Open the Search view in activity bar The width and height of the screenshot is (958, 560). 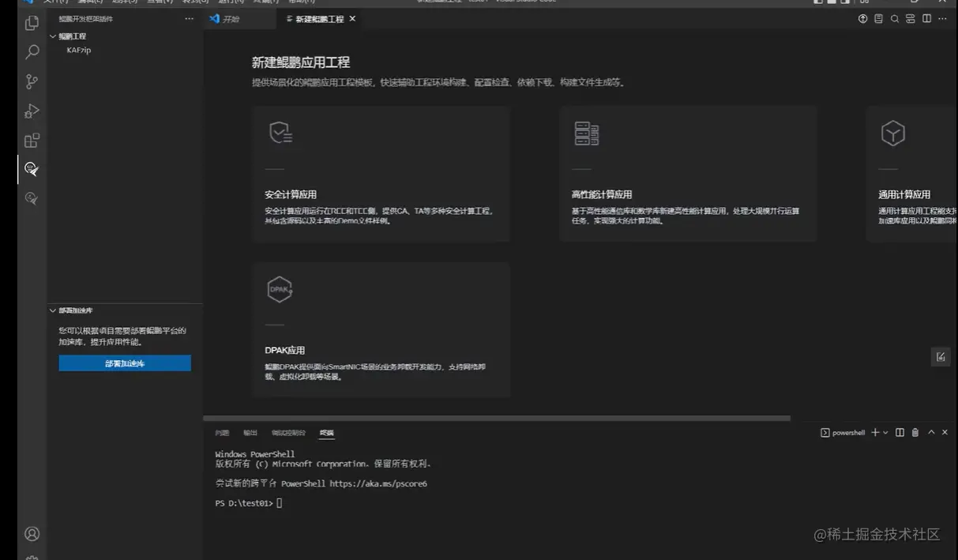(x=32, y=52)
